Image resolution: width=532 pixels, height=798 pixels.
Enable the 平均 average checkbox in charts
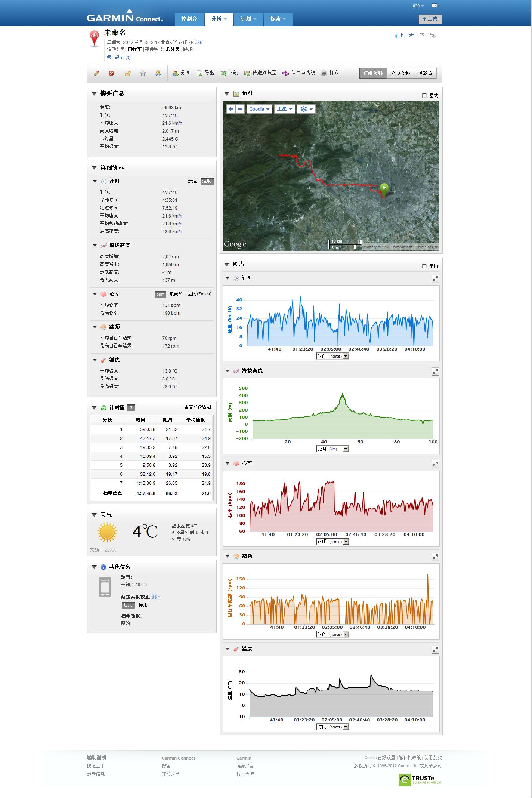pyautogui.click(x=424, y=266)
